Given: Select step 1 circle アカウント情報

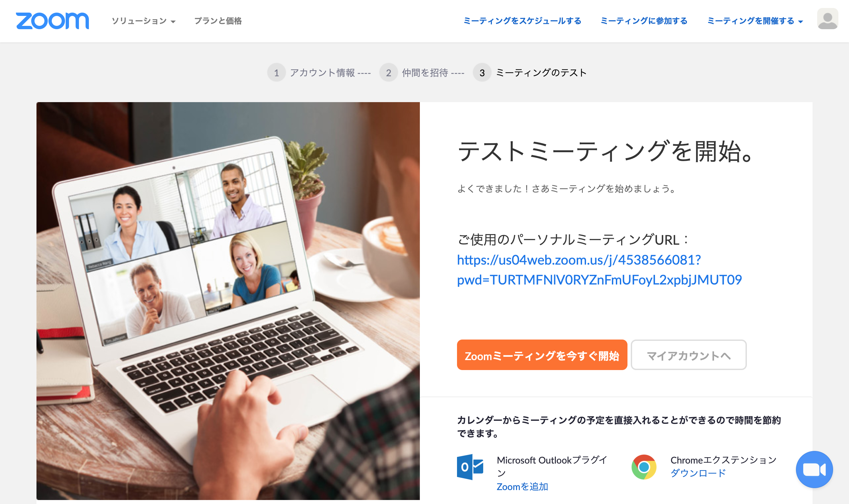Looking at the screenshot, I should [277, 73].
